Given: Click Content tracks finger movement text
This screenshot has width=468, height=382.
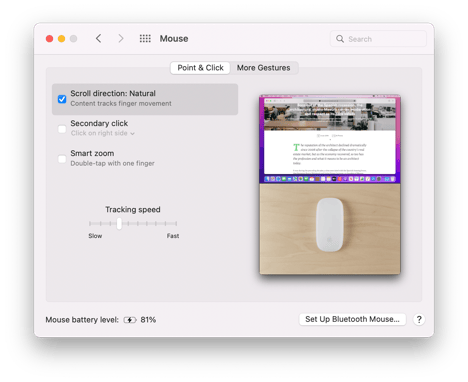Looking at the screenshot, I should click(121, 104).
